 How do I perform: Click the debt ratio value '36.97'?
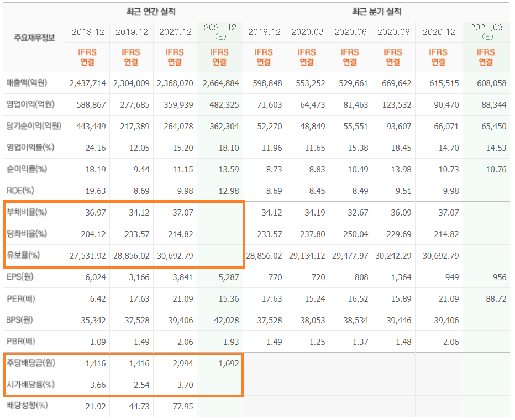(96, 213)
